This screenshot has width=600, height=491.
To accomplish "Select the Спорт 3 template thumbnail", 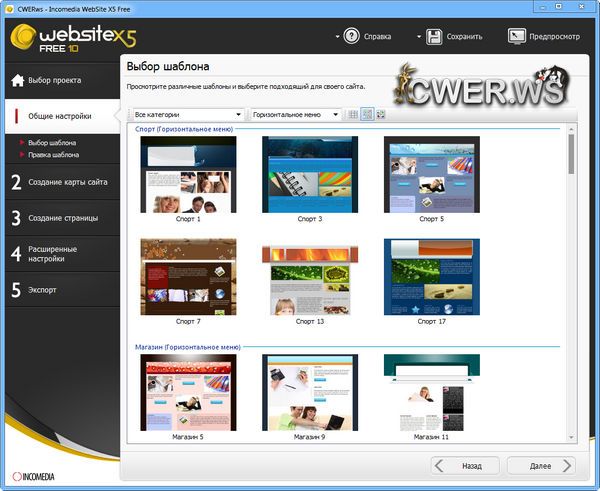I will pyautogui.click(x=310, y=175).
